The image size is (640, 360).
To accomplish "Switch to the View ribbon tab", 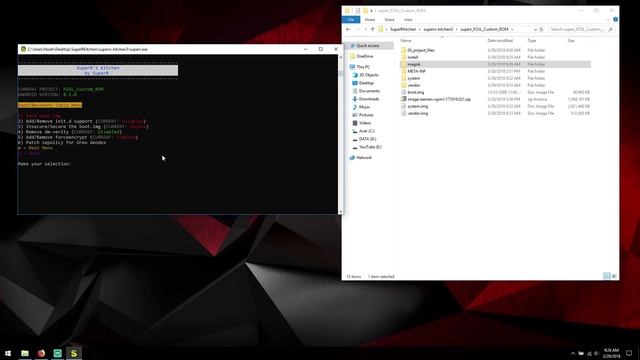I will coord(408,20).
